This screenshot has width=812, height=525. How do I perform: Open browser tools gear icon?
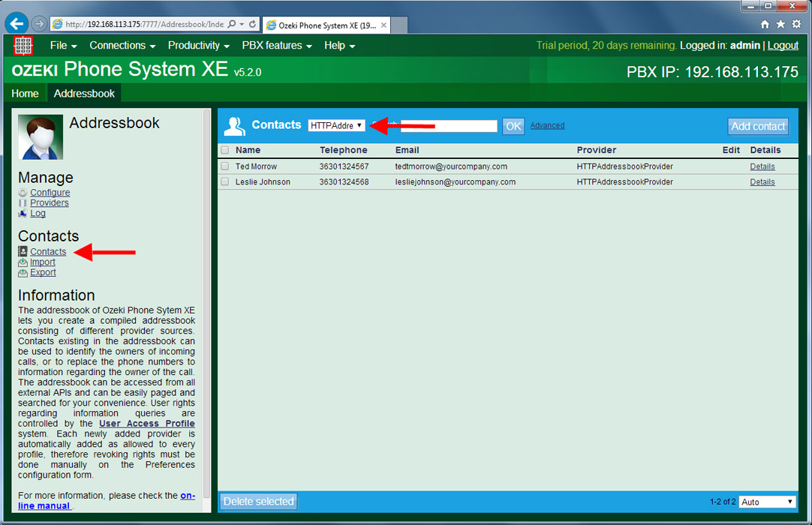(x=796, y=24)
